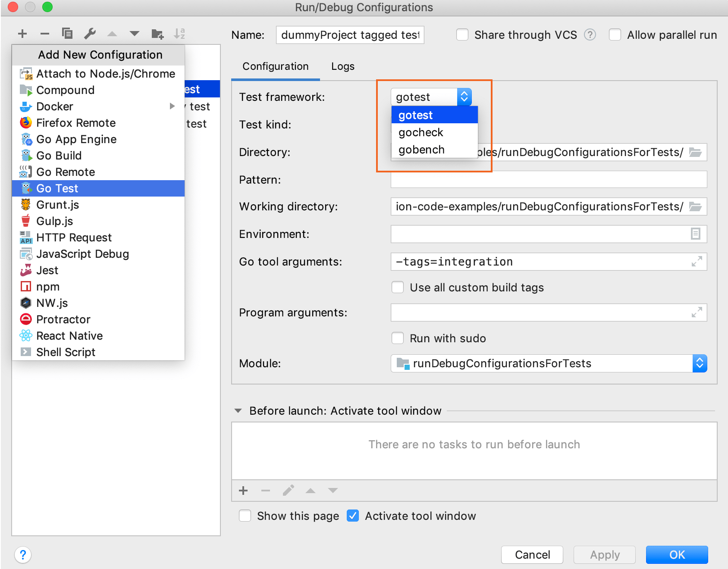Select Go Remote configuration type
The height and width of the screenshot is (569, 728).
(98, 172)
